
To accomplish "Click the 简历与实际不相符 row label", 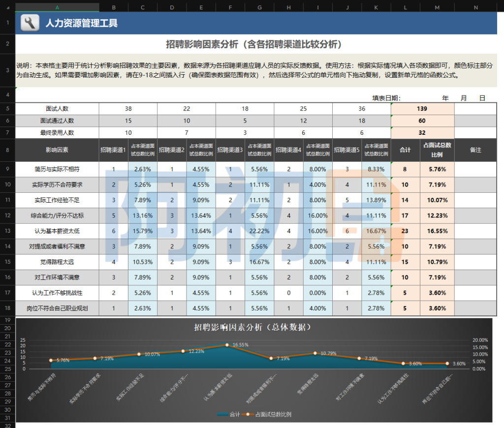I will coord(57,169).
